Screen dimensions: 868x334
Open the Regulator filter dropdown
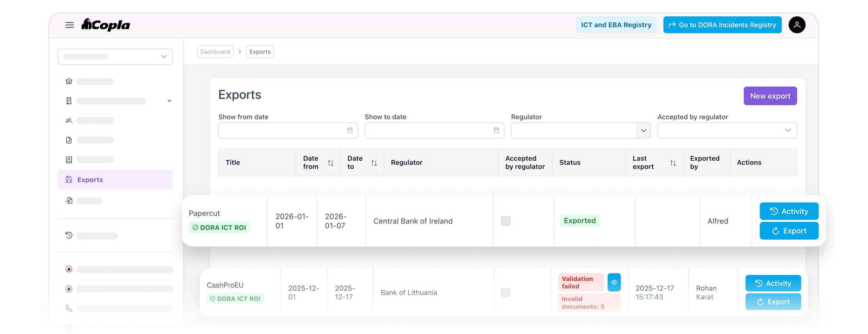point(644,130)
